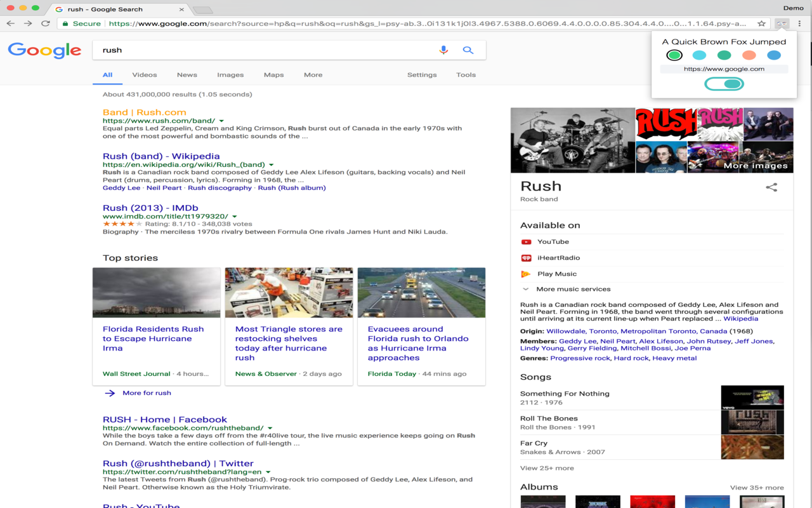Click View 25+ more songs
Screen dimensions: 812x508
(547, 468)
